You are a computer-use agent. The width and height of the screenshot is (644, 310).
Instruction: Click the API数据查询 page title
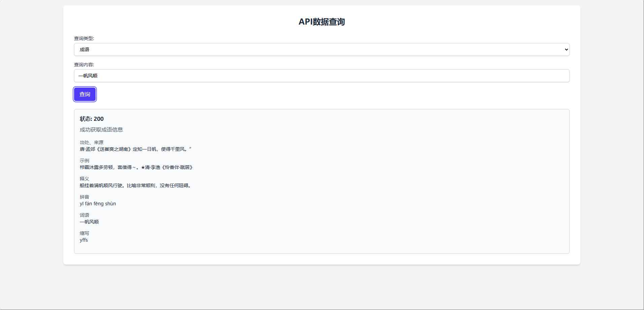point(322,22)
